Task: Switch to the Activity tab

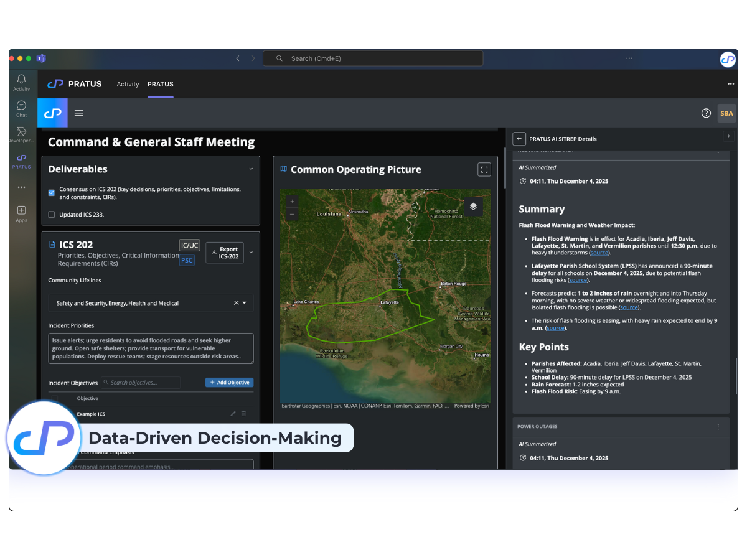Action: (x=128, y=84)
